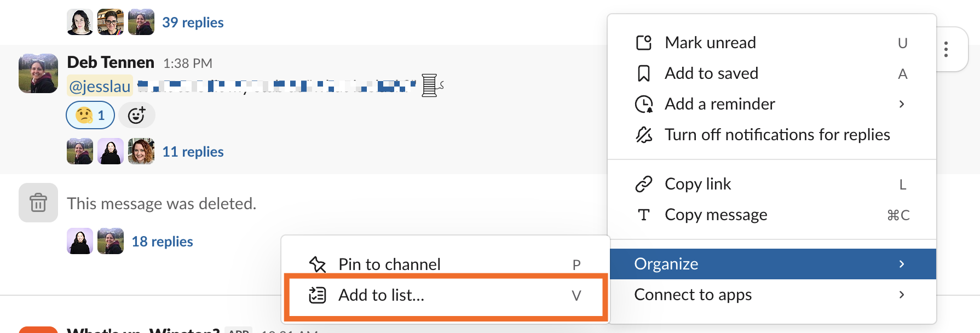The height and width of the screenshot is (333, 980).
Task: Select Add to list… in submenu
Action: click(446, 295)
